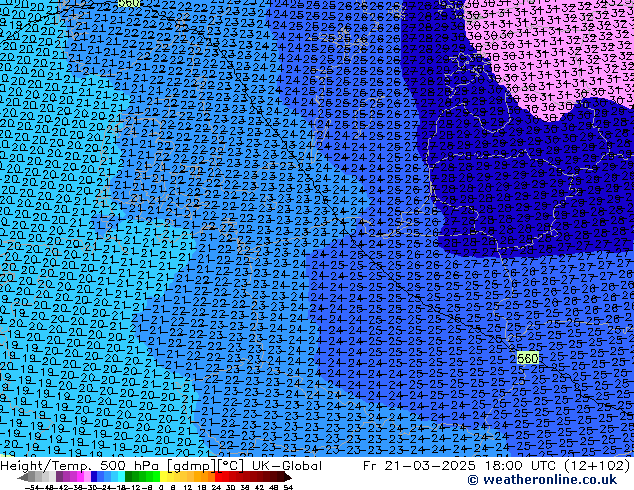Click the weatheronline.co.uk copyright link
This screenshot has width=634, height=490.
click(x=542, y=480)
